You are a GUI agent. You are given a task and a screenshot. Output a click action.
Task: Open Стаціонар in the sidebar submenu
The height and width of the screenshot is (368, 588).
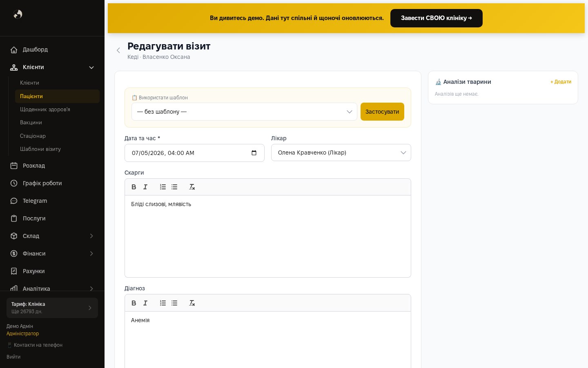pos(57,136)
